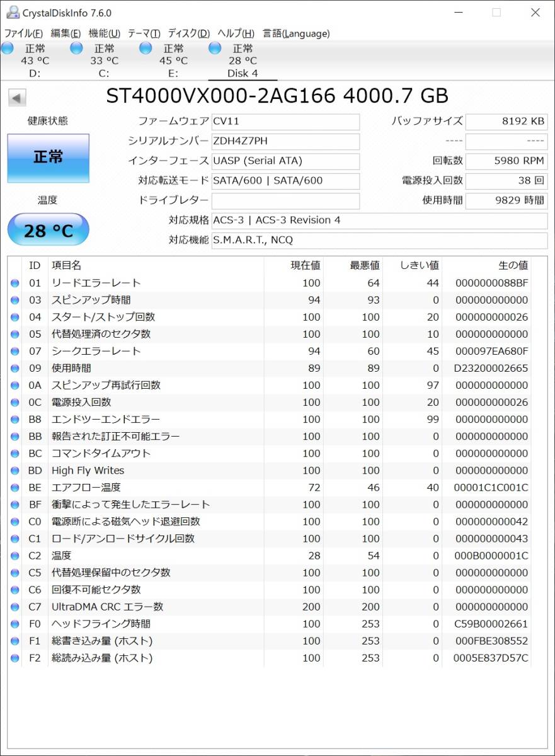Click the 項目名 column header
Screen dimensions: 555x756
click(x=156, y=266)
